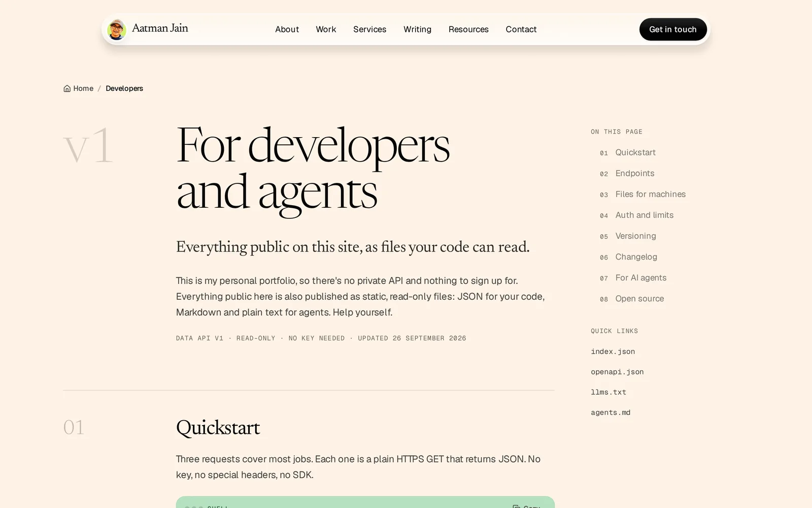Click the 'QUICK LINKS' label
Viewport: 812px width, 508px height.
(615, 331)
